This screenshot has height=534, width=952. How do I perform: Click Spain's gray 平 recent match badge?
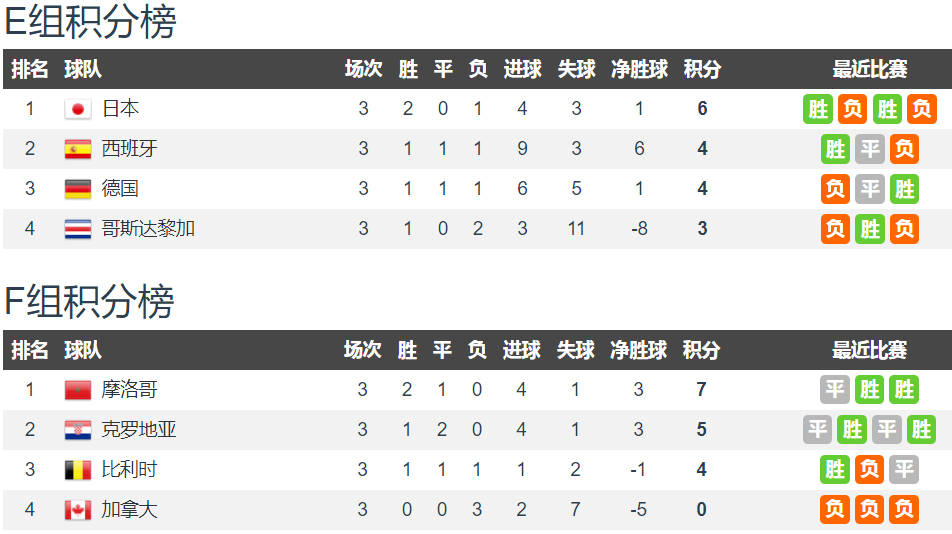point(870,149)
